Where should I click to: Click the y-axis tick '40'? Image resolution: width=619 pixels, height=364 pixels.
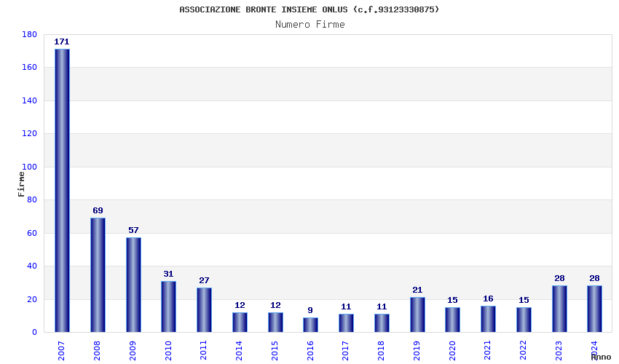[x=32, y=266]
